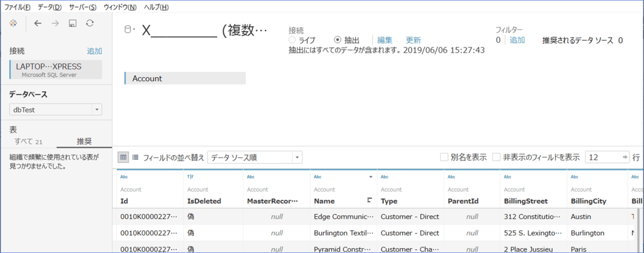Go back with the left arrow
This screenshot has height=253, width=644.
38,23
